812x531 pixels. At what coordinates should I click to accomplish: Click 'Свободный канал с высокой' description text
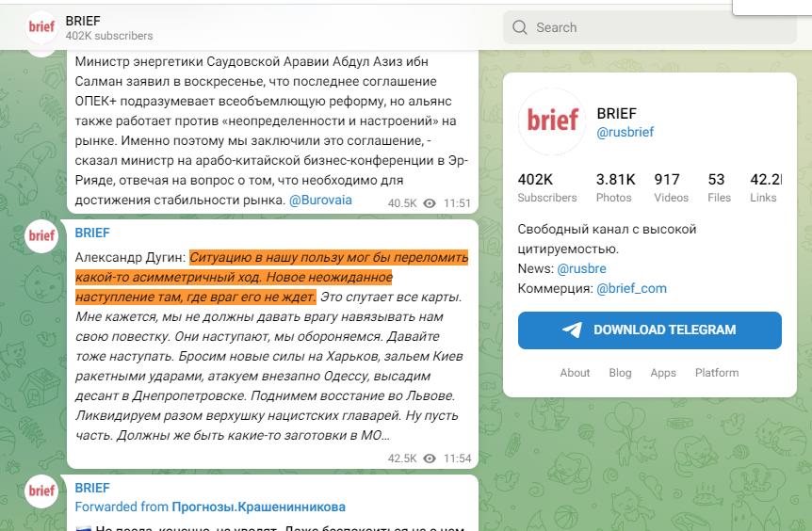pos(607,230)
